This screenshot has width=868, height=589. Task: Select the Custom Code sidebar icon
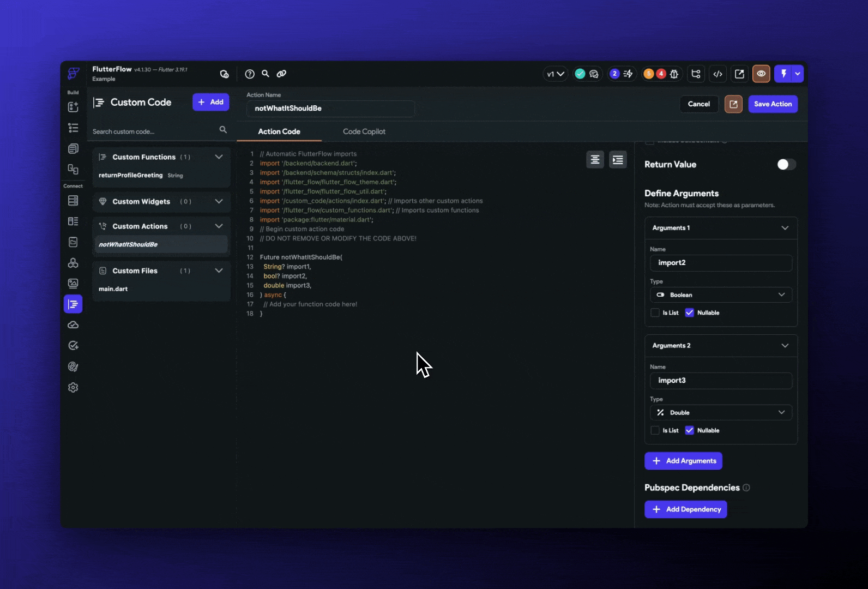pyautogui.click(x=73, y=304)
